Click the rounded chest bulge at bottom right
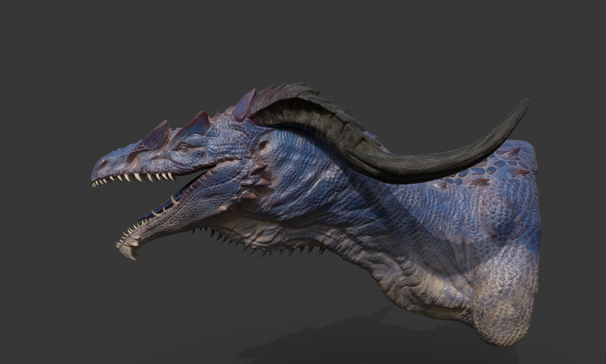606x364 pixels. (x=506, y=307)
